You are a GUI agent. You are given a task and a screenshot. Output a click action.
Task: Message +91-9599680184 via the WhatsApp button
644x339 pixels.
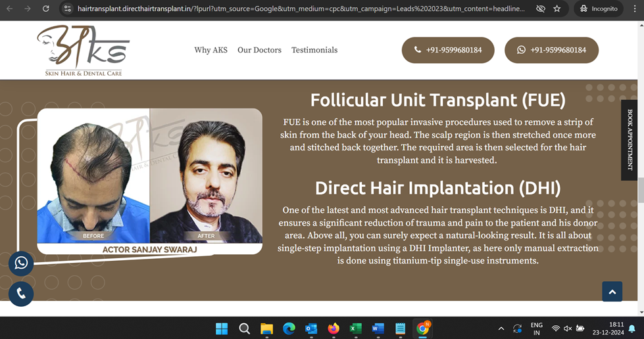tap(551, 50)
